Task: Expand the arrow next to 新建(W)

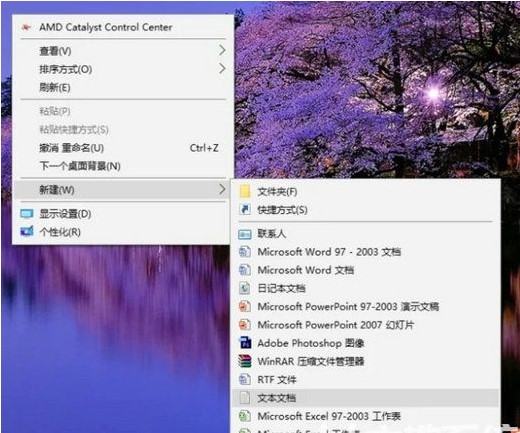Action: (222, 189)
